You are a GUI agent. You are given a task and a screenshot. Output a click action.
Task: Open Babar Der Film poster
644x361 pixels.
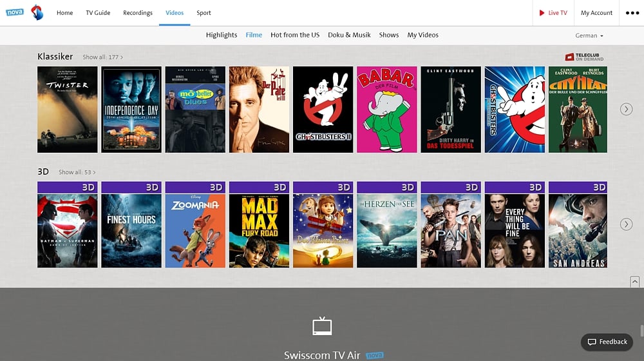pyautogui.click(x=387, y=110)
